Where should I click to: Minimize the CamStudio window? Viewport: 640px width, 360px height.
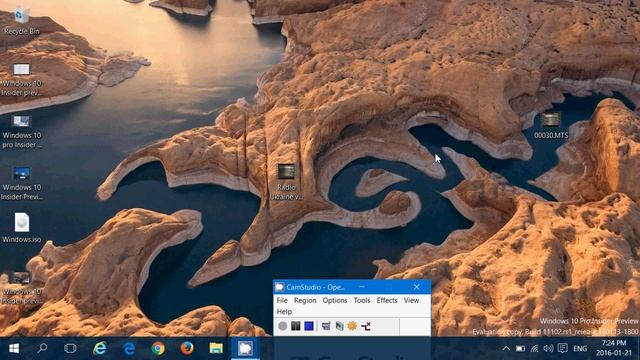point(362,287)
